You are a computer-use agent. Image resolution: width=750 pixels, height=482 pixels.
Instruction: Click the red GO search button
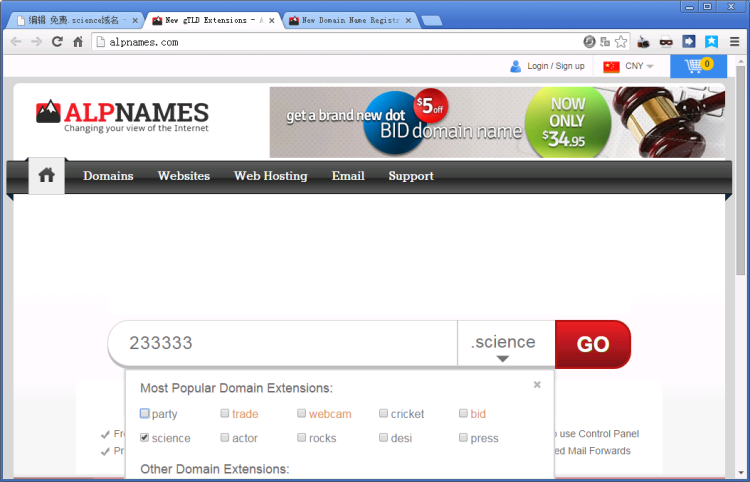click(x=593, y=344)
